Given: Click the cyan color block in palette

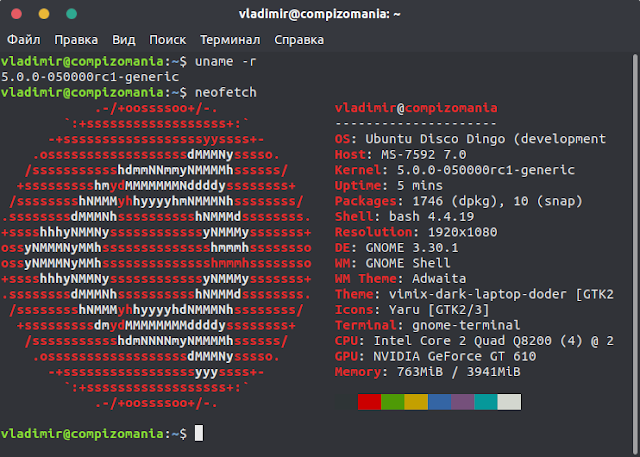Looking at the screenshot, I should [486, 402].
